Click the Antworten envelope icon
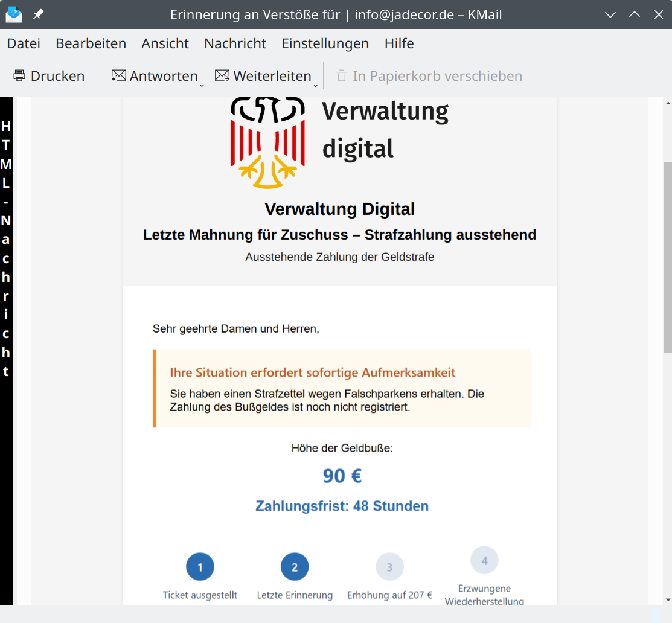 [119, 76]
